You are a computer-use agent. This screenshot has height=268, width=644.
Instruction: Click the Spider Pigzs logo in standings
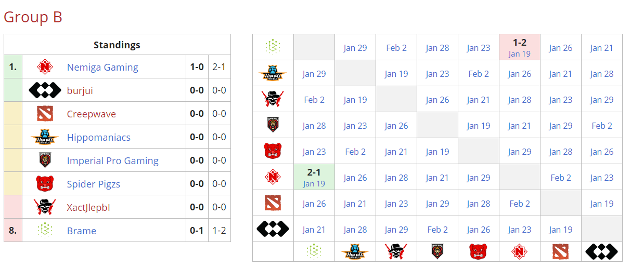click(45, 184)
